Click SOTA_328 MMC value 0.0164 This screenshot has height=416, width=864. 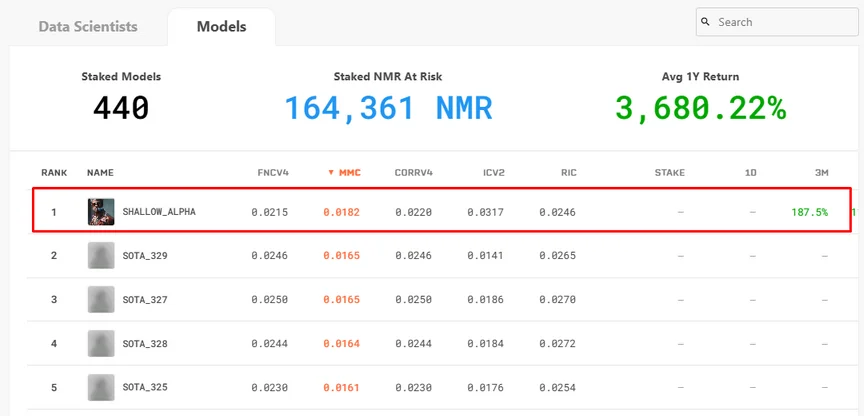(342, 344)
